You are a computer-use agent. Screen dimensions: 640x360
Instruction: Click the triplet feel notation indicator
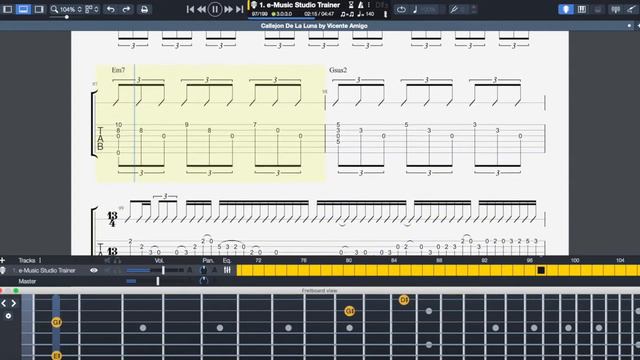coord(347,14)
